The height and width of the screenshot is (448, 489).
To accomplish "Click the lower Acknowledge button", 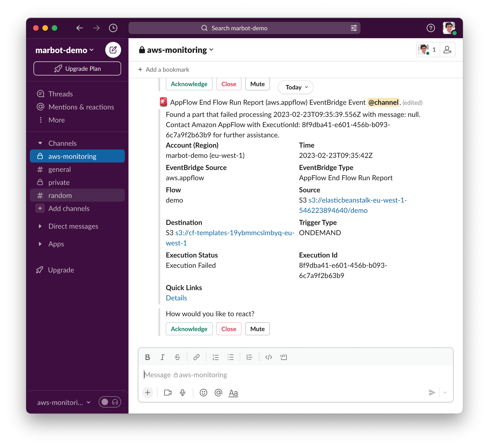I will [189, 329].
